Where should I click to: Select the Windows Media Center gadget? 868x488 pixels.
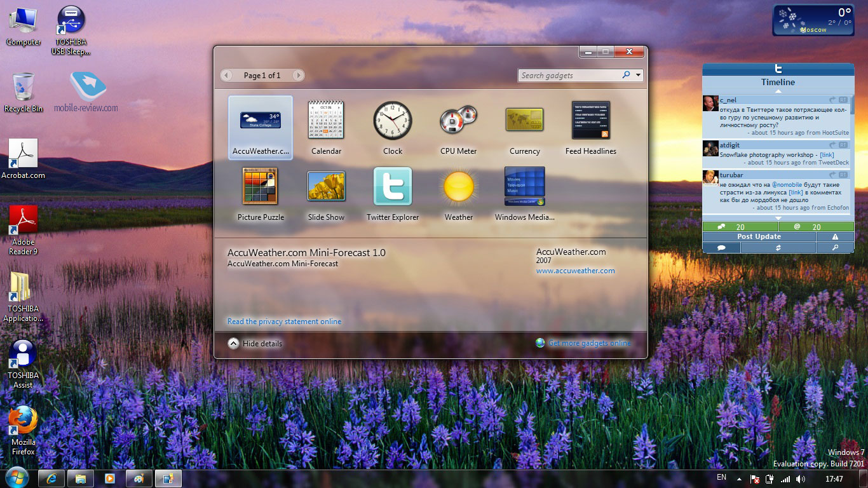(525, 194)
